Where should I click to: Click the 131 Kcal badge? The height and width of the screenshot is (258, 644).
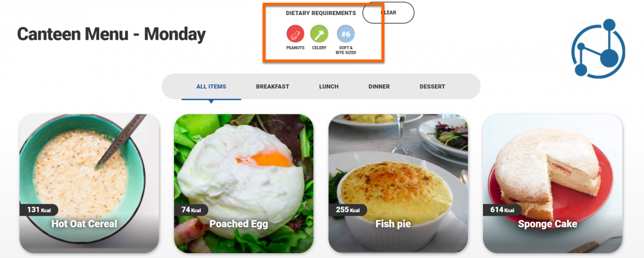coord(39,210)
